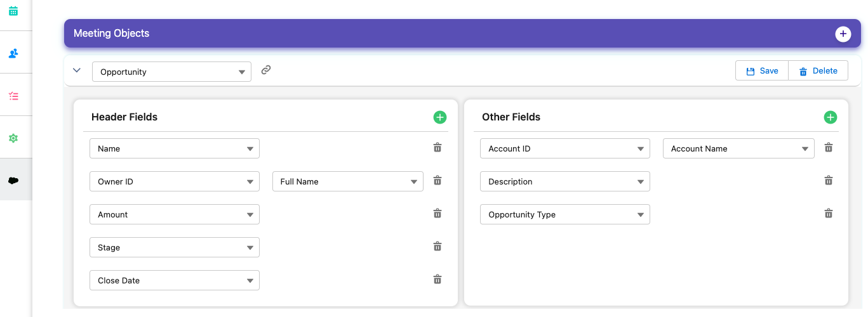This screenshot has height=317, width=868.
Task: Open the contacts icon in the sidebar
Action: [x=13, y=53]
